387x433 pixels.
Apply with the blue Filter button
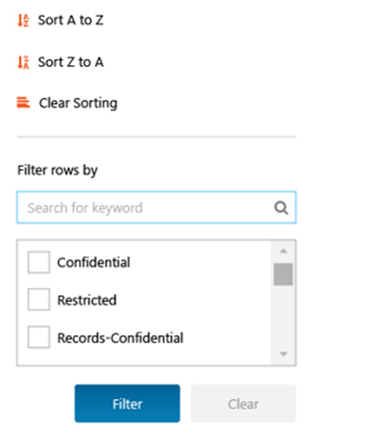(x=127, y=404)
